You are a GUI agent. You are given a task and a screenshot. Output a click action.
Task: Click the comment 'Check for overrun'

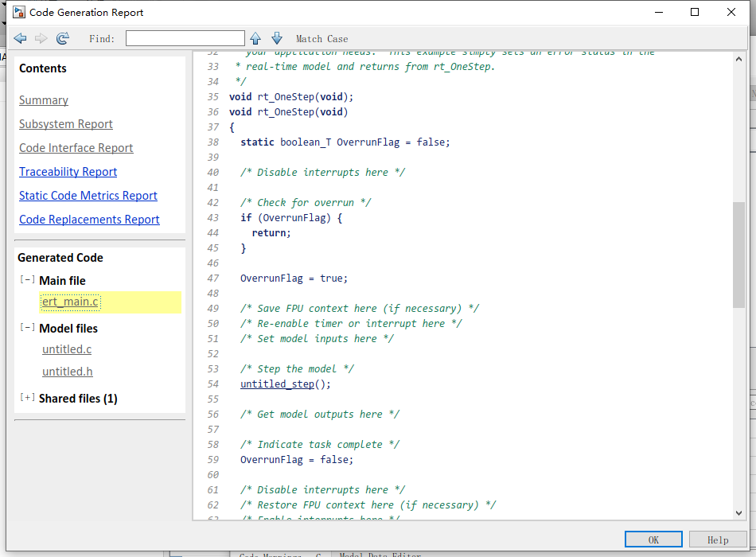[306, 203]
